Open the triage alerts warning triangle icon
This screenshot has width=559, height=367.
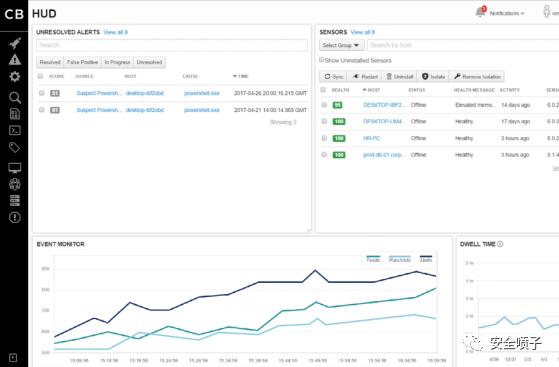click(15, 60)
